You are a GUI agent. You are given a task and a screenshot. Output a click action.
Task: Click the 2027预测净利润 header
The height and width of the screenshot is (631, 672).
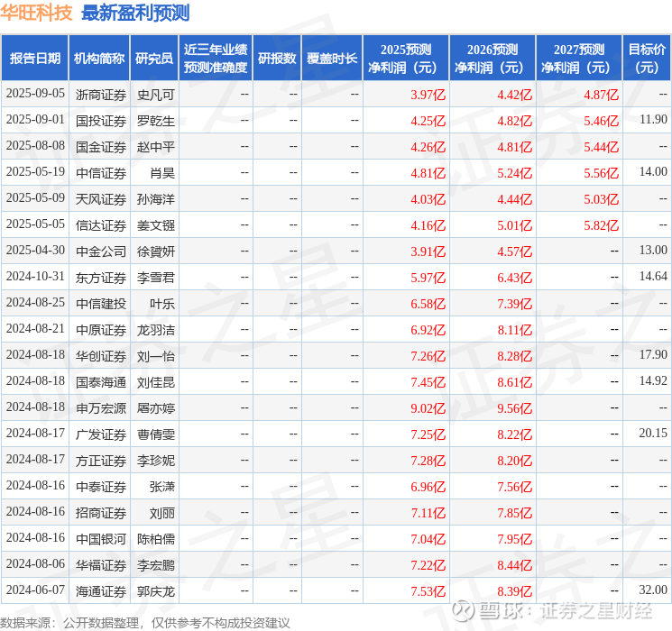579,59
